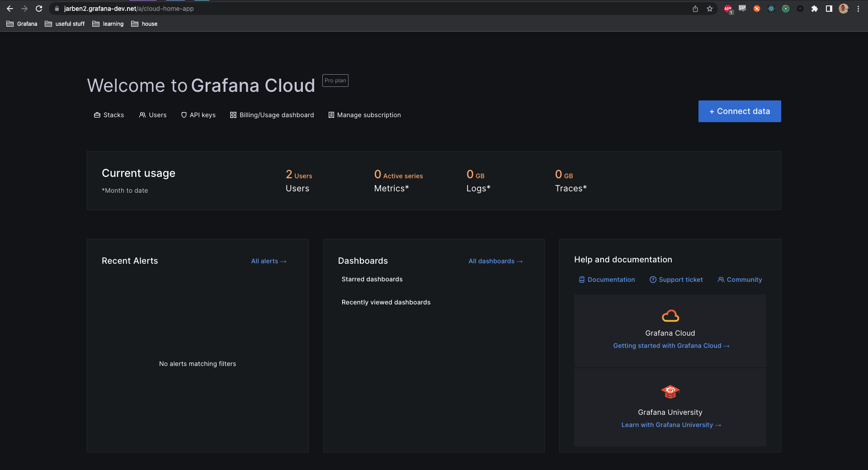Viewport: 868px width, 470px height.
Task: Open the Stacks section
Action: [108, 115]
